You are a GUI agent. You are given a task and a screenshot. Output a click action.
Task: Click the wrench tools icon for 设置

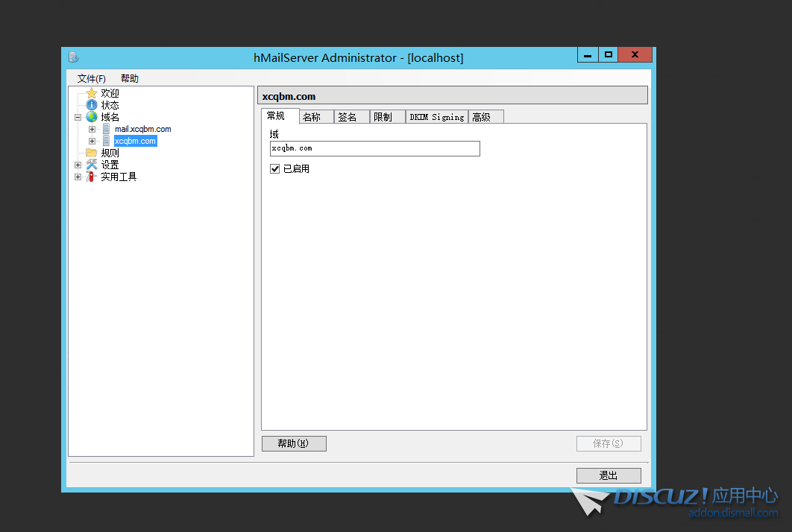92,165
